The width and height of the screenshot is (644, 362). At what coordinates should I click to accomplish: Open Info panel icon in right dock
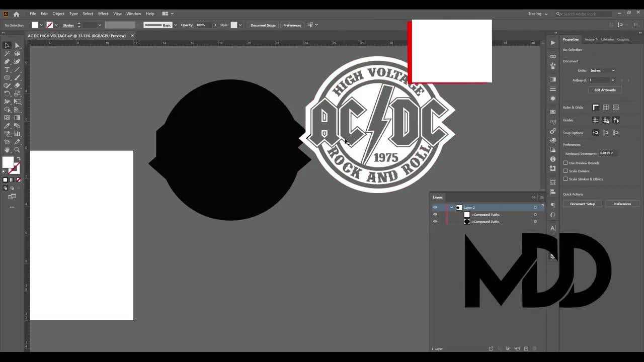[x=553, y=159]
